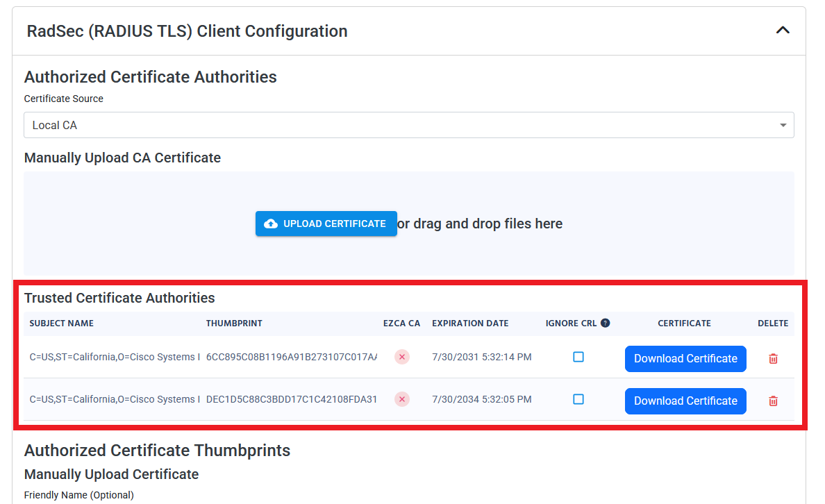The height and width of the screenshot is (504, 825).
Task: Click the EZCA CA column header
Action: tap(401, 324)
